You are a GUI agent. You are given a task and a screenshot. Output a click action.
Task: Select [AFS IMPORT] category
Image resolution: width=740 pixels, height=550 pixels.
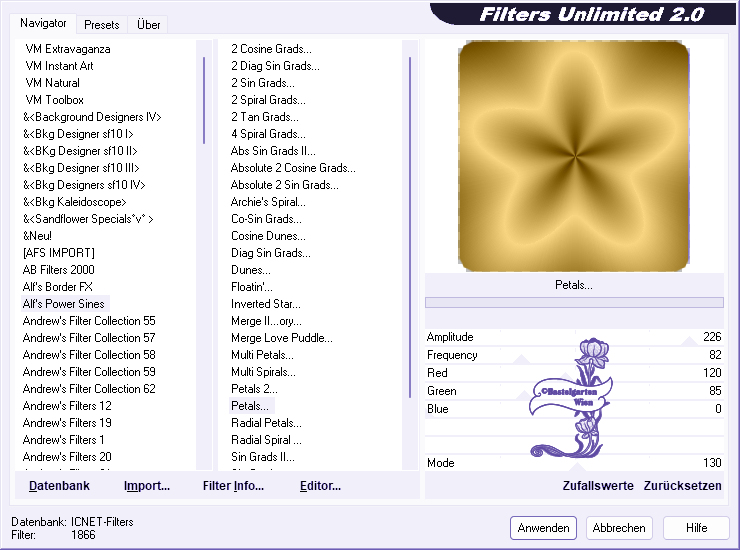click(x=59, y=253)
